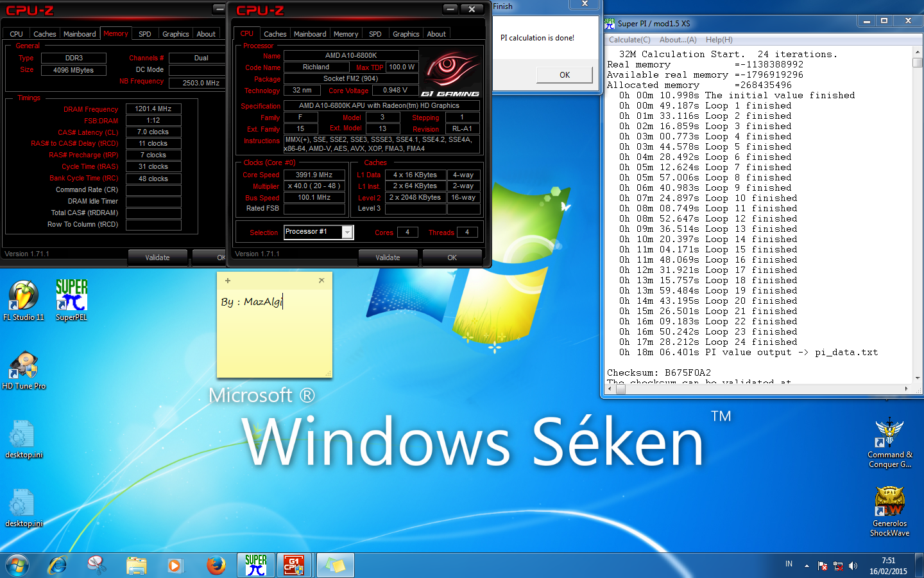
Task: Click OK in PI calculation done dialog
Action: 565,75
